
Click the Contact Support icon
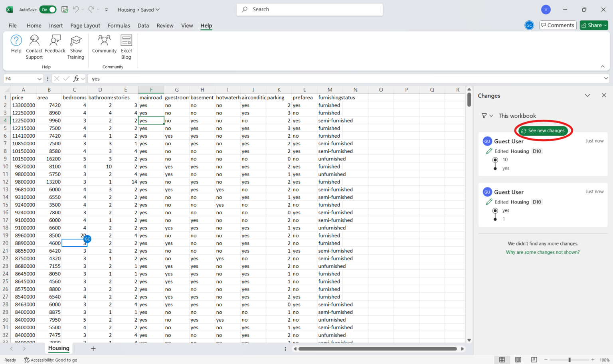point(34,46)
